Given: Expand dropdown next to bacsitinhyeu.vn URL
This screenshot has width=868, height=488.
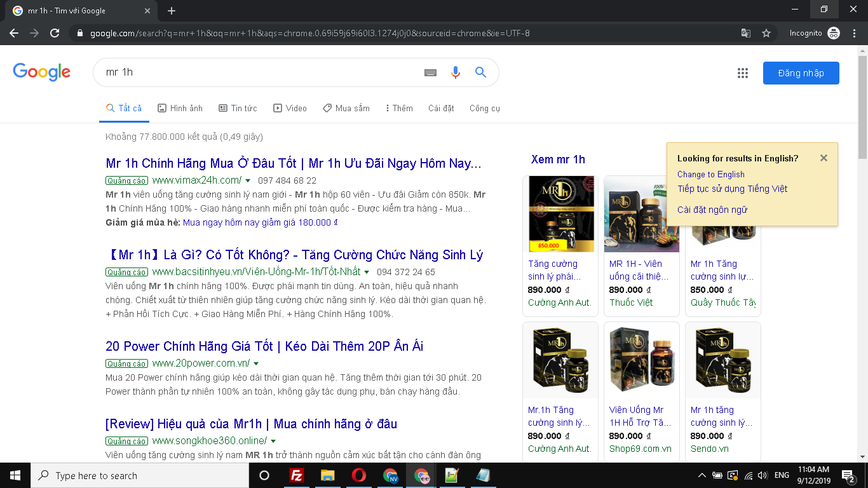Looking at the screenshot, I should pyautogui.click(x=367, y=273).
